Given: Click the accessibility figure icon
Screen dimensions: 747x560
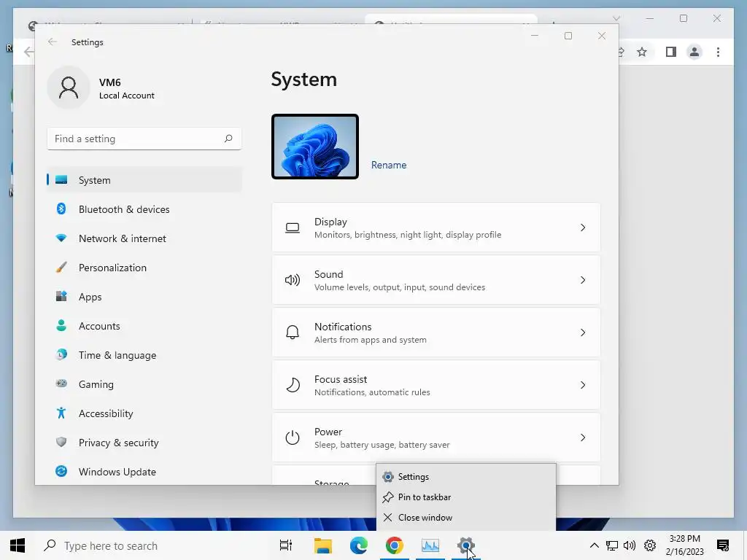Looking at the screenshot, I should 61,413.
